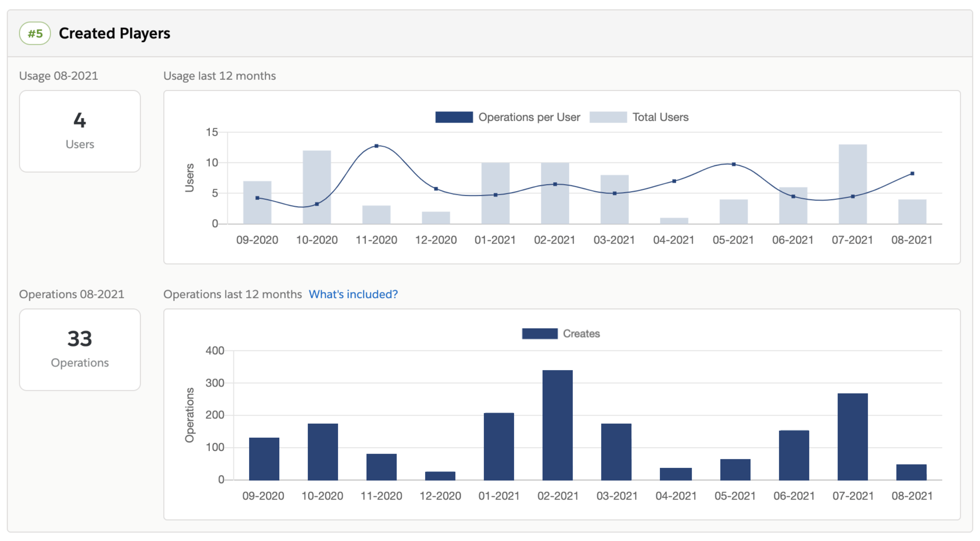Click the Operations per User legend label
This screenshot has width=980, height=541.
(529, 117)
